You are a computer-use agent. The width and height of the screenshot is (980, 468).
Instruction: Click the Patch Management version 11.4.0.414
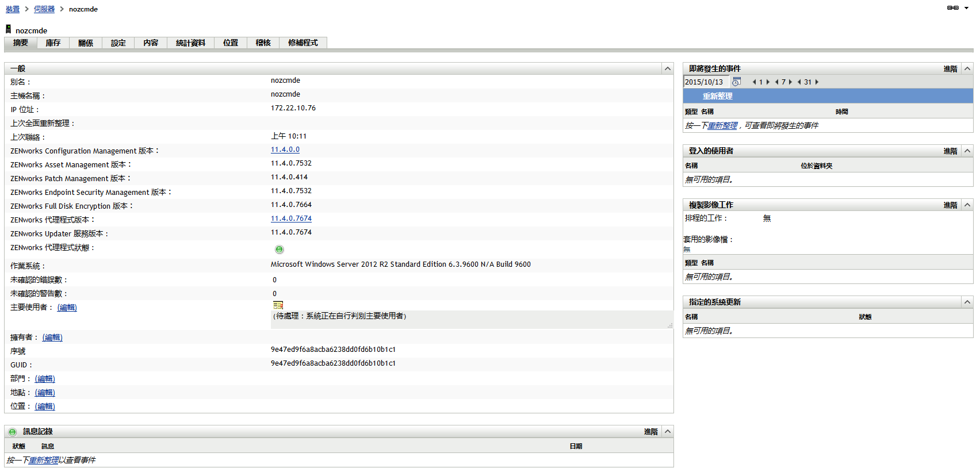(x=289, y=177)
